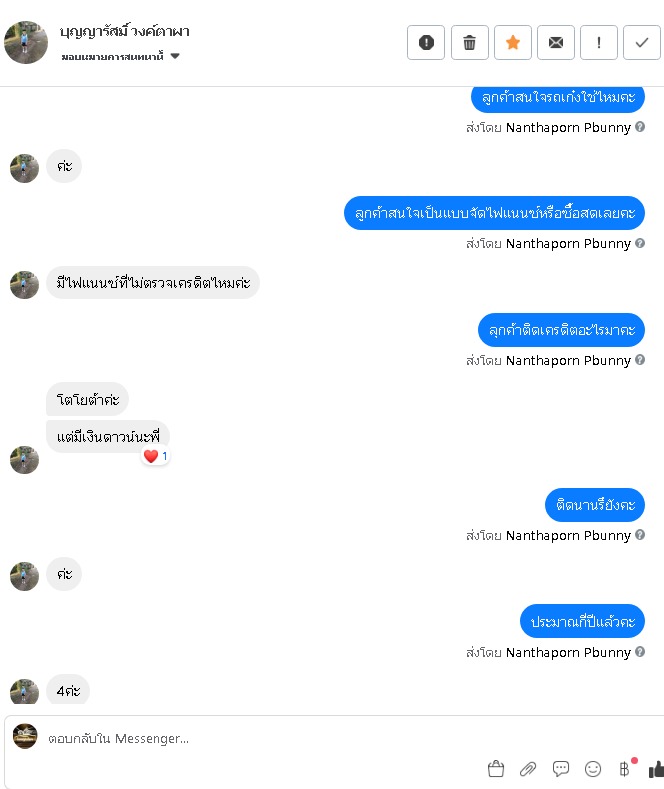Image resolution: width=664 pixels, height=789 pixels.
Task: Click the exclamation priority icon
Action: click(x=599, y=43)
